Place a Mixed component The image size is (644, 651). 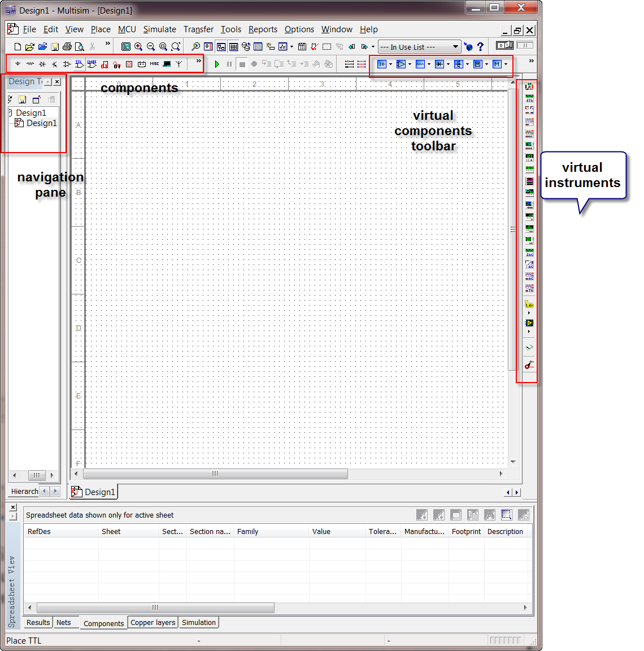point(117,64)
